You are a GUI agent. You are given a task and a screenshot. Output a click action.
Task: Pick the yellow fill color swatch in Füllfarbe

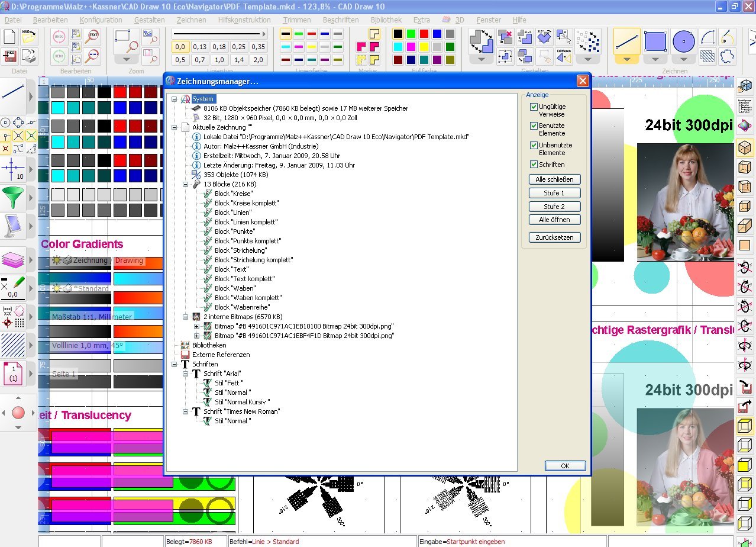[424, 47]
